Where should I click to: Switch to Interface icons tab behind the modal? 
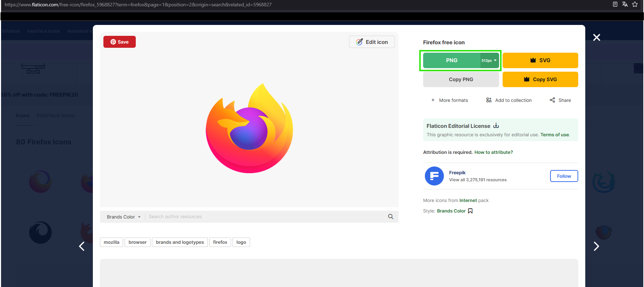click(56, 116)
